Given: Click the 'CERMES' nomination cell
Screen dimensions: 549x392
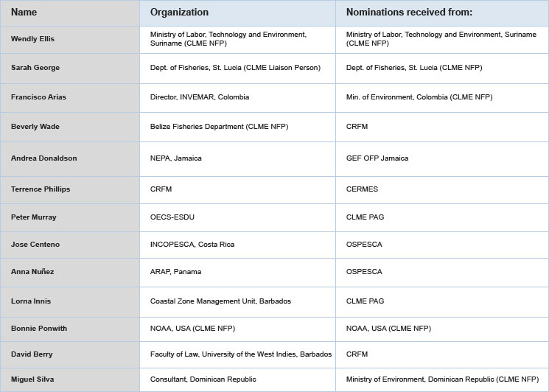Looking at the screenshot, I should pyautogui.click(x=363, y=189).
